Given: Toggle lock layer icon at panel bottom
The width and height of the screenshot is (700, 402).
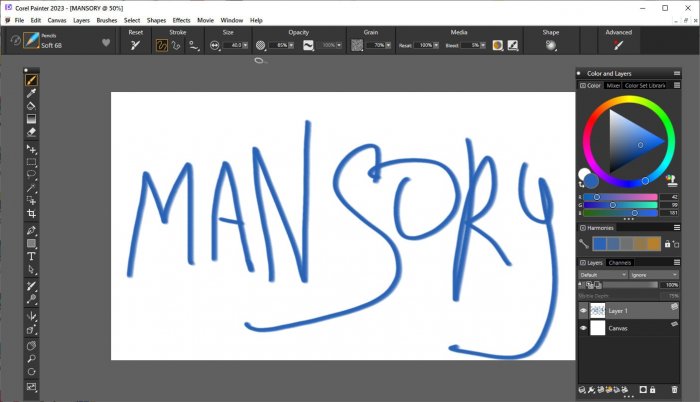Looking at the screenshot, I should click(x=653, y=389).
